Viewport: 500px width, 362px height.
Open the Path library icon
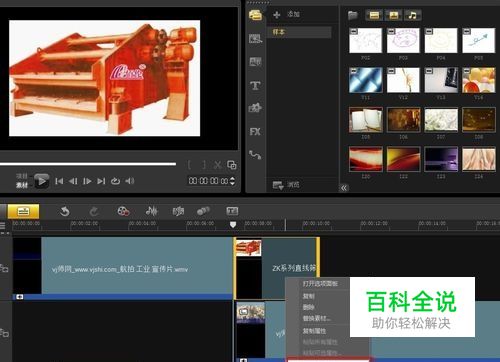255,155
